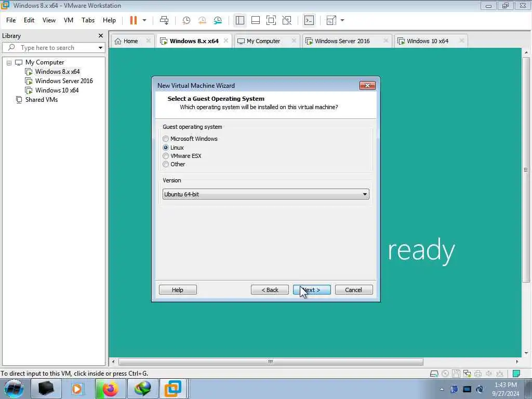Screen dimensions: 532x399
Task: Close the Windows 8.x x64 tab
Action: [226, 41]
